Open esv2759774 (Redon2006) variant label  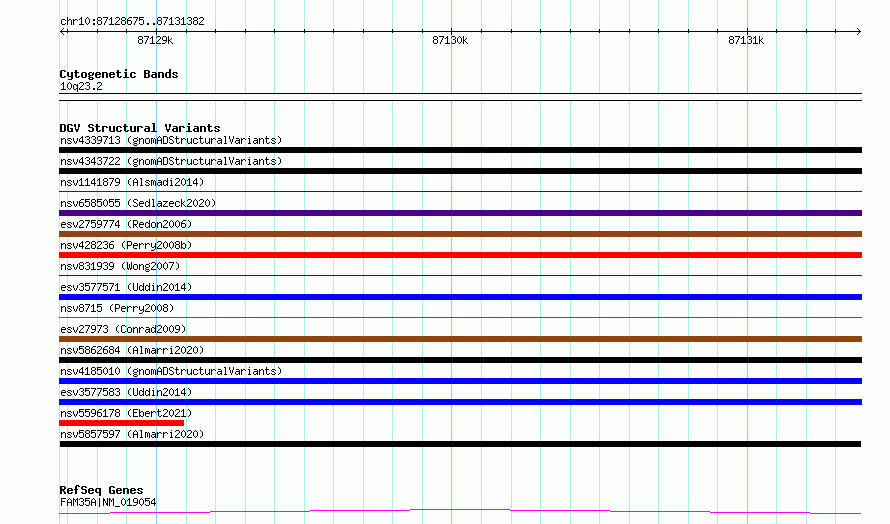click(x=126, y=224)
